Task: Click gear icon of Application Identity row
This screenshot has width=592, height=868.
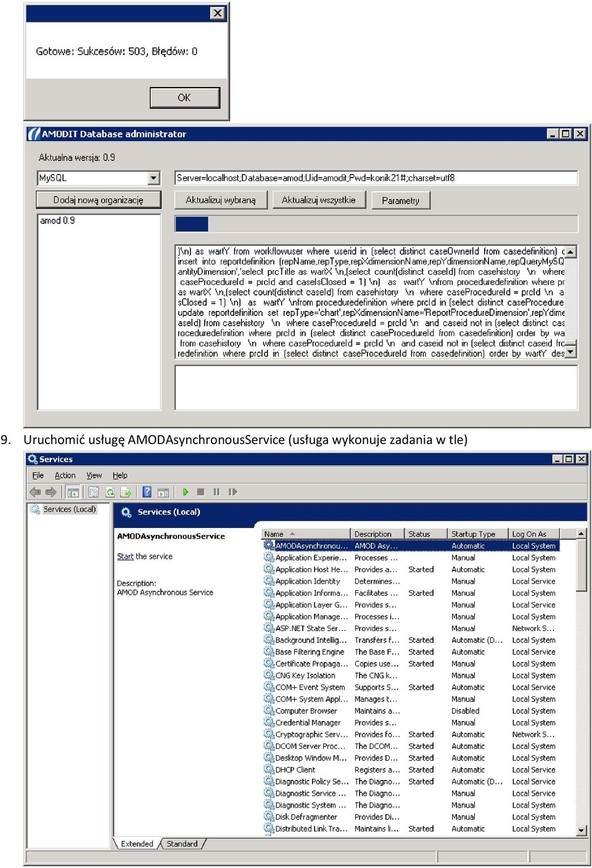Action: tap(269, 581)
